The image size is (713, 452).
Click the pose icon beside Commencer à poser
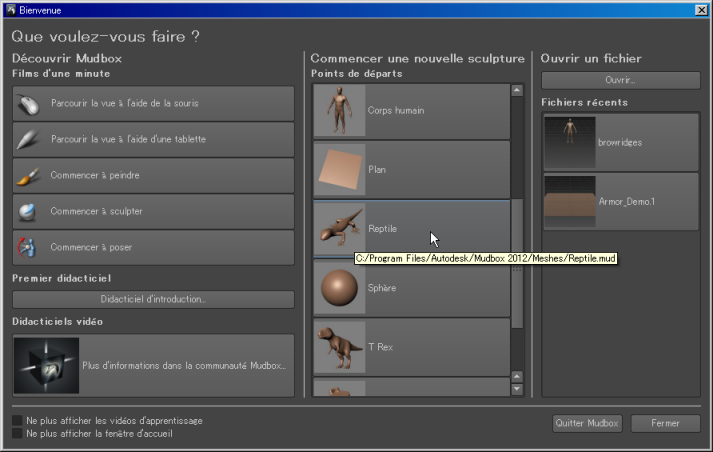[x=26, y=248]
